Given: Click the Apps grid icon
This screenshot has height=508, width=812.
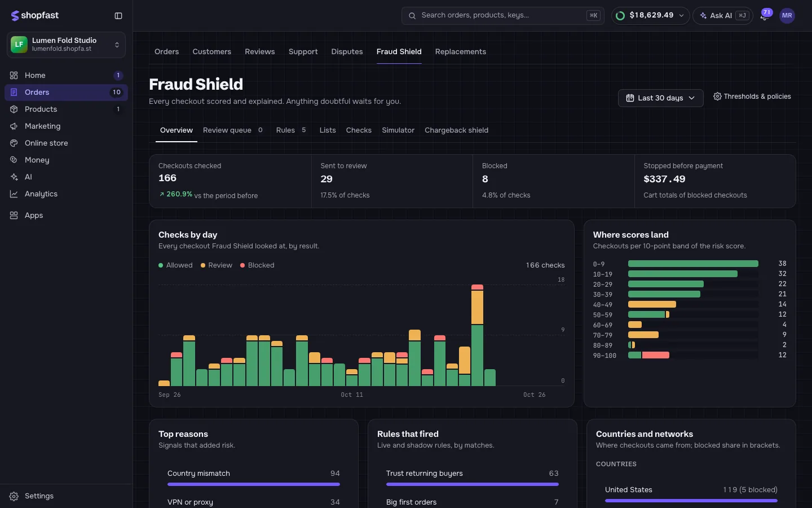Looking at the screenshot, I should point(14,215).
